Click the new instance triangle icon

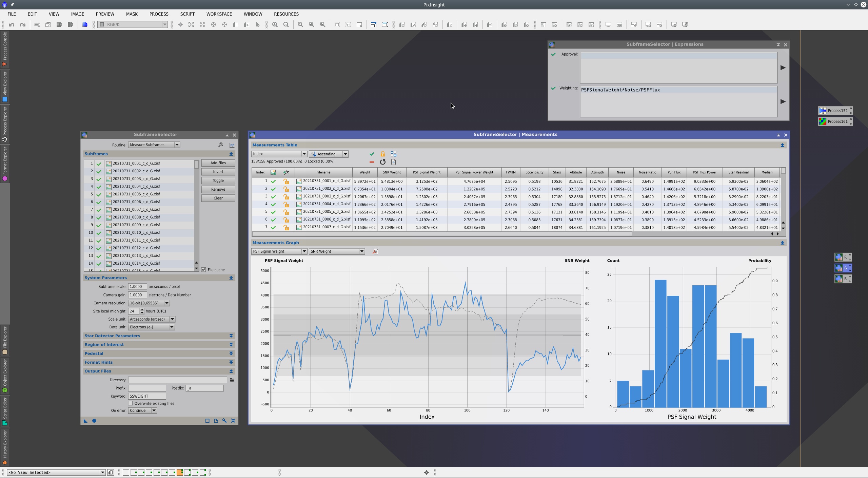(85, 421)
